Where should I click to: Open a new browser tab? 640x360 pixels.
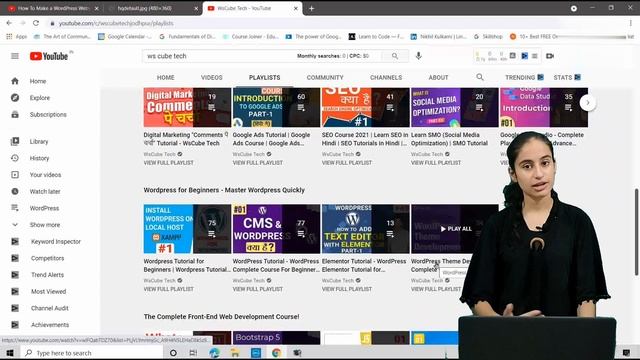pos(311,8)
